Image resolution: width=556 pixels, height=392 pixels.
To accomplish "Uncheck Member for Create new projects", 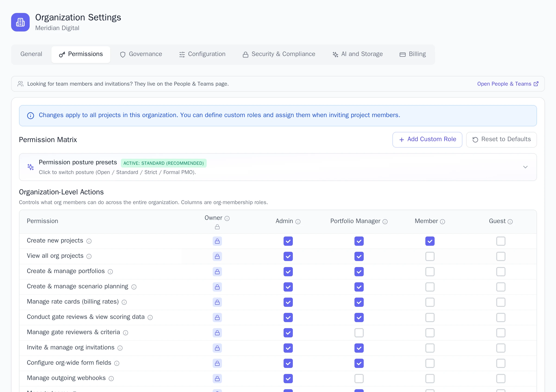I will 430,241.
